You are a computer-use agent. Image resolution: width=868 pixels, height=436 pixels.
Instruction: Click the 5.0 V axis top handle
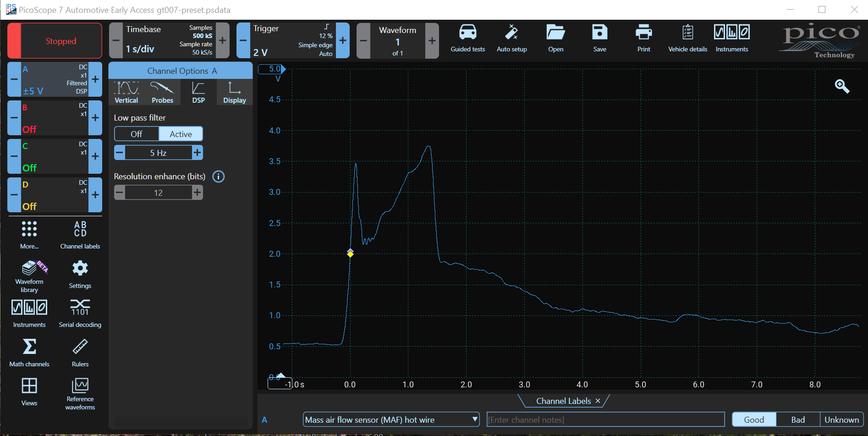[272, 69]
